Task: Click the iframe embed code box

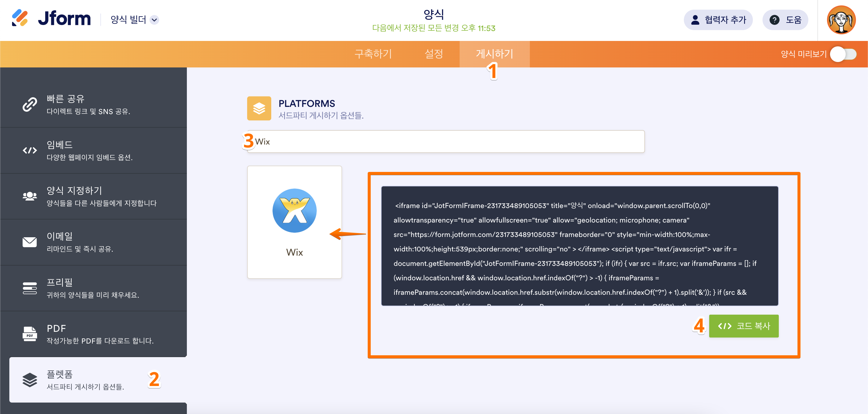Action: [x=579, y=246]
